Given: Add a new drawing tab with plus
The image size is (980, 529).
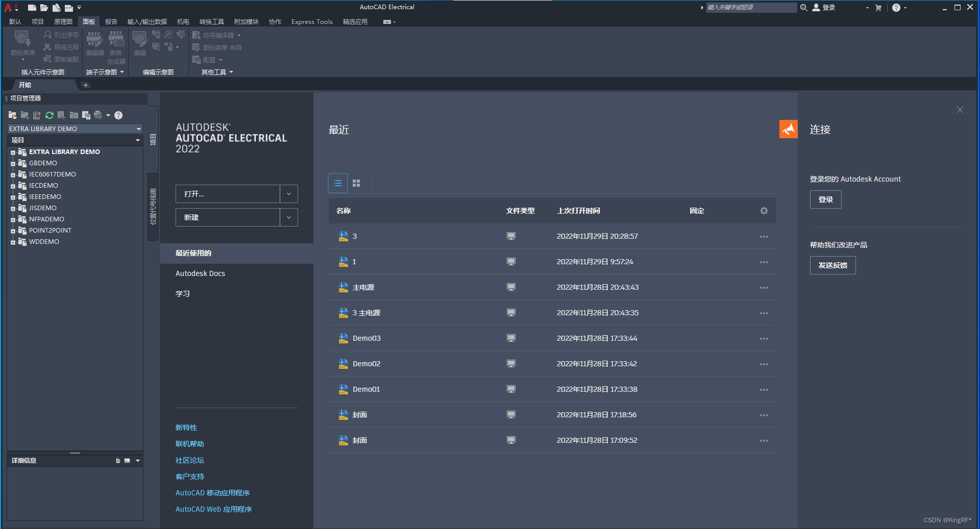Looking at the screenshot, I should [86, 85].
